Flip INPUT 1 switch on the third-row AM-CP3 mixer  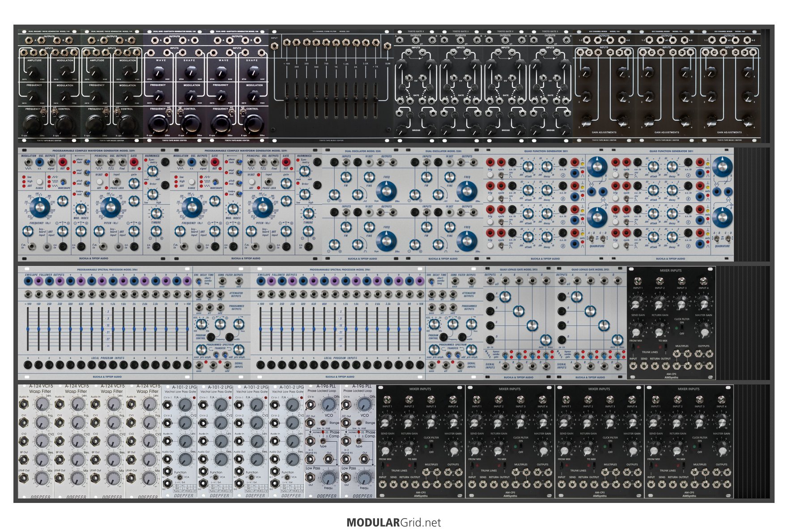tap(638, 281)
